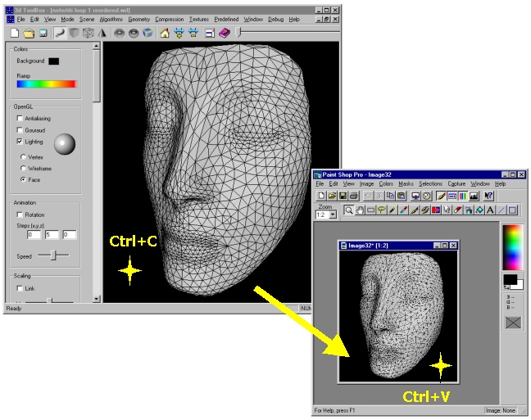Click the first Steps value input field
The image size is (531, 420).
click(34, 235)
